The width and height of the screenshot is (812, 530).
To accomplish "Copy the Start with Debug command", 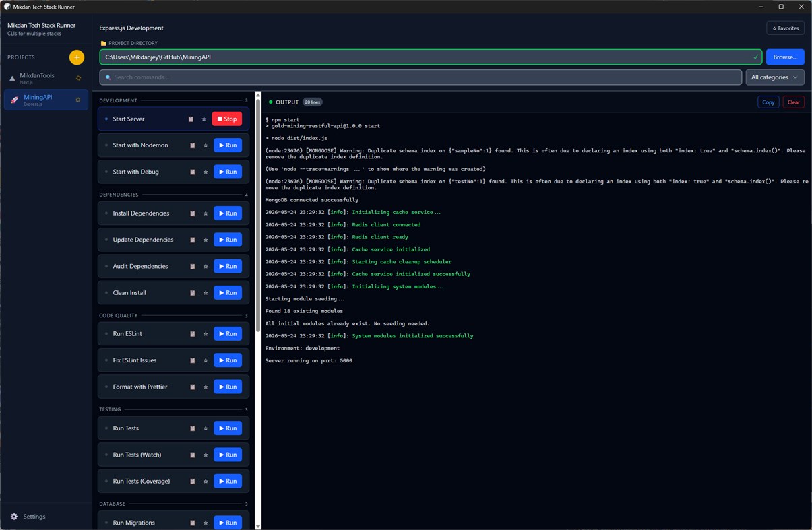I will pos(192,172).
